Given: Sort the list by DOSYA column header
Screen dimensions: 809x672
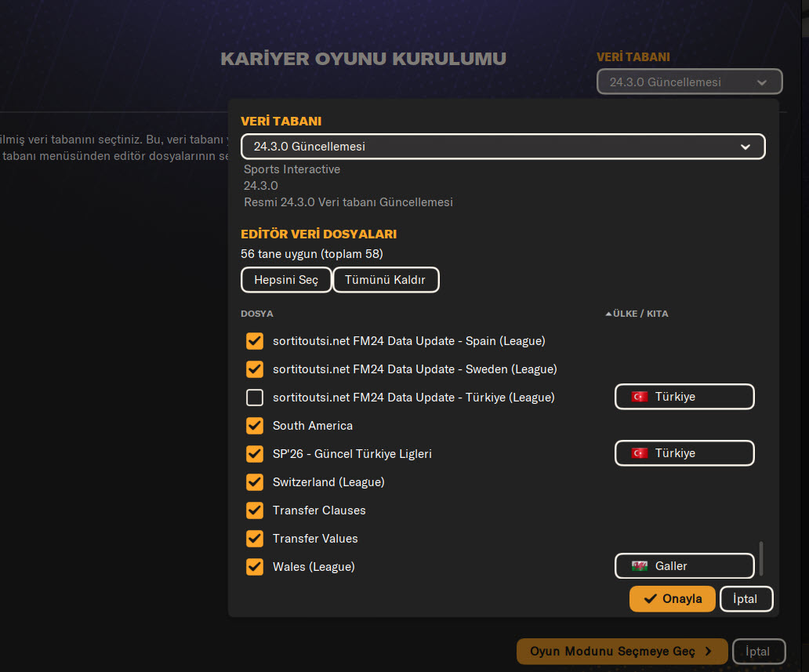Looking at the screenshot, I should (257, 314).
